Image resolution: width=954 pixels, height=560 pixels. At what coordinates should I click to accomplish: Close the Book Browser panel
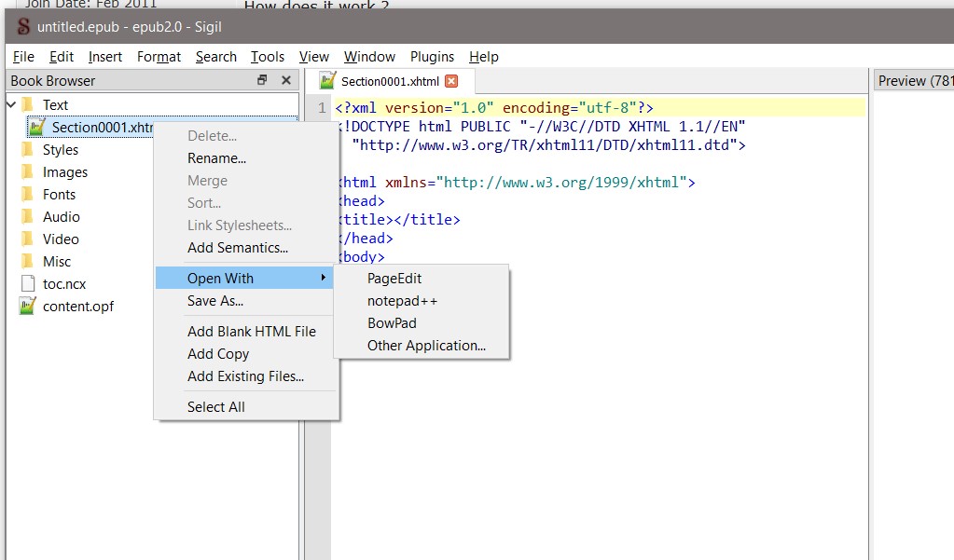click(286, 79)
